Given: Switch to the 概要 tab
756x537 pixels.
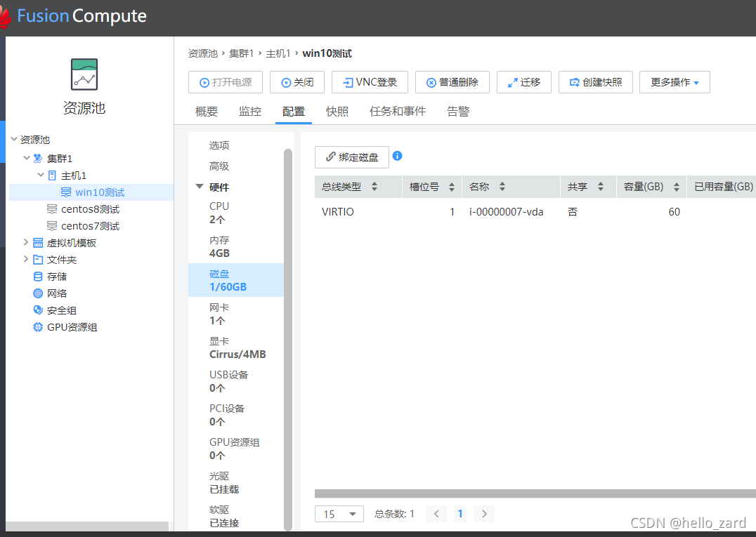Looking at the screenshot, I should point(207,112).
